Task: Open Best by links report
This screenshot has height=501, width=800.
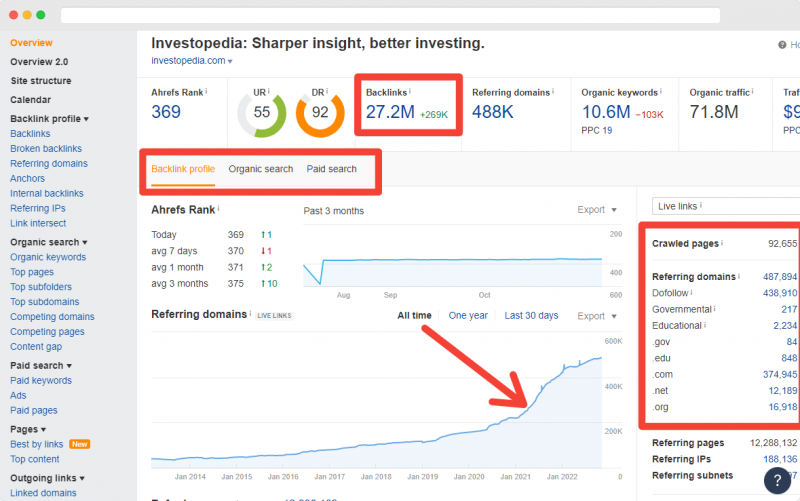Action: click(x=37, y=444)
